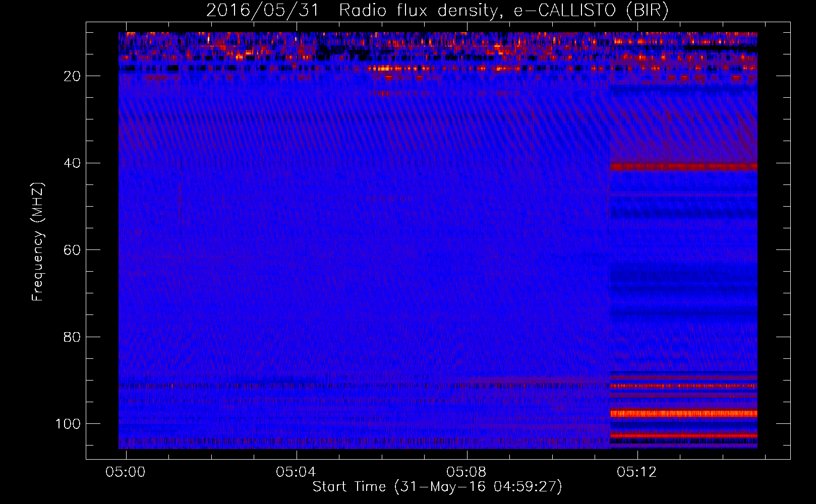Click the 05:04 time tick label
Image resolution: width=816 pixels, height=504 pixels.
(296, 472)
